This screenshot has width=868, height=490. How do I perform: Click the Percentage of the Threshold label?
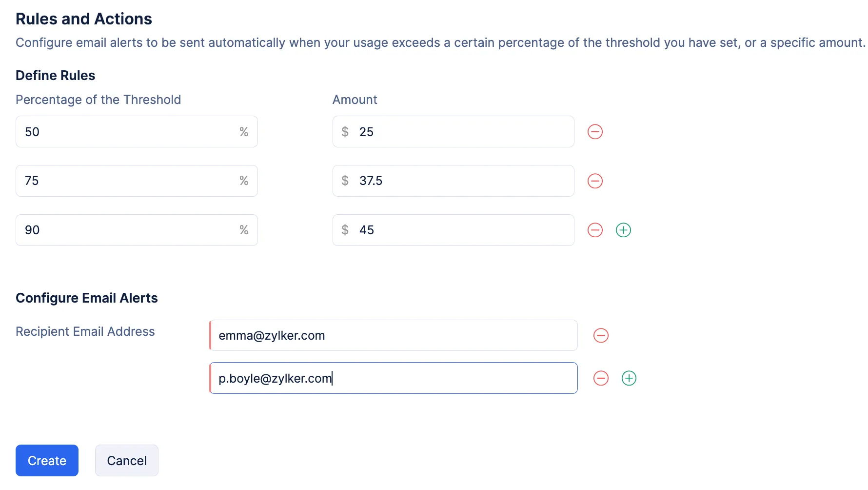point(98,100)
